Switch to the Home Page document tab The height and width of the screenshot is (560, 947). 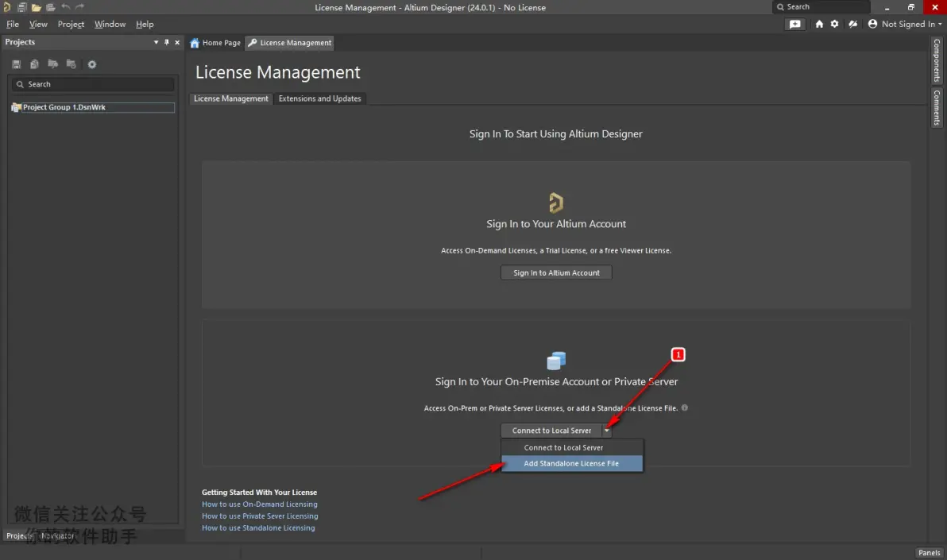(x=215, y=43)
